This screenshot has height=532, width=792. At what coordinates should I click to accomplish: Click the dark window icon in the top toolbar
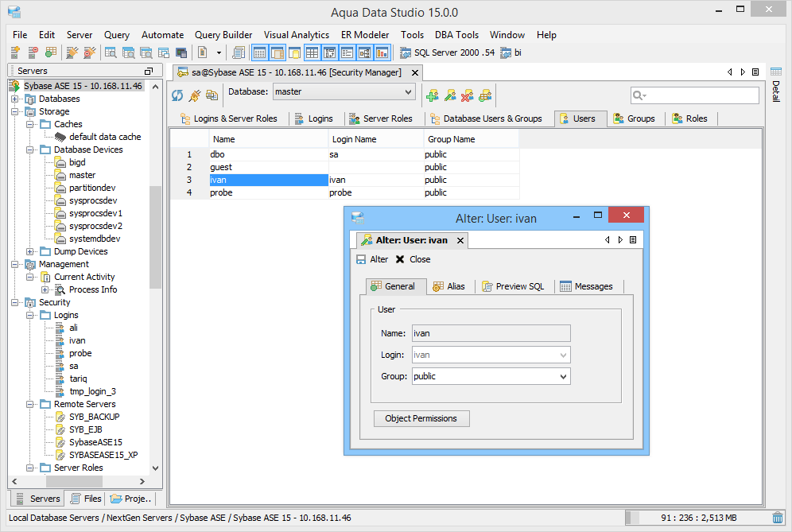coord(181,52)
